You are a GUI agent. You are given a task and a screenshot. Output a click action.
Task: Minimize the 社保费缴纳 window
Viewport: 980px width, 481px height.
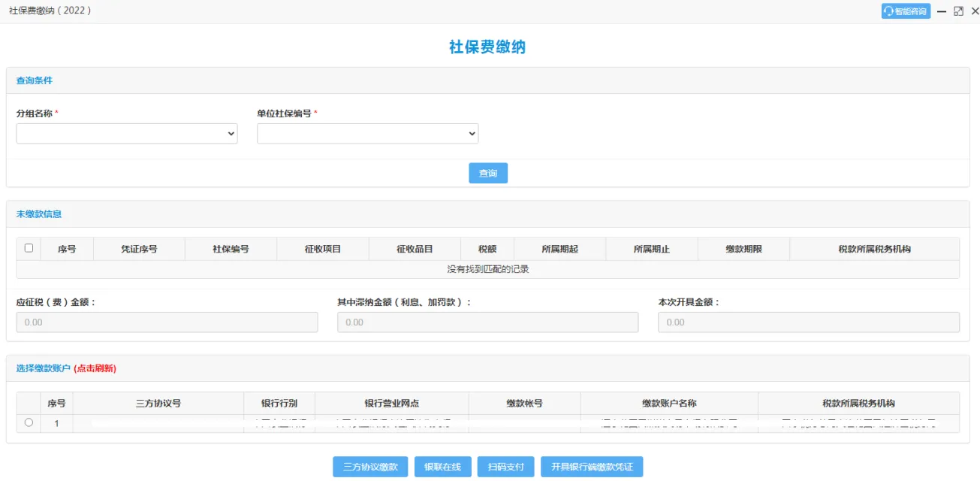pos(941,11)
